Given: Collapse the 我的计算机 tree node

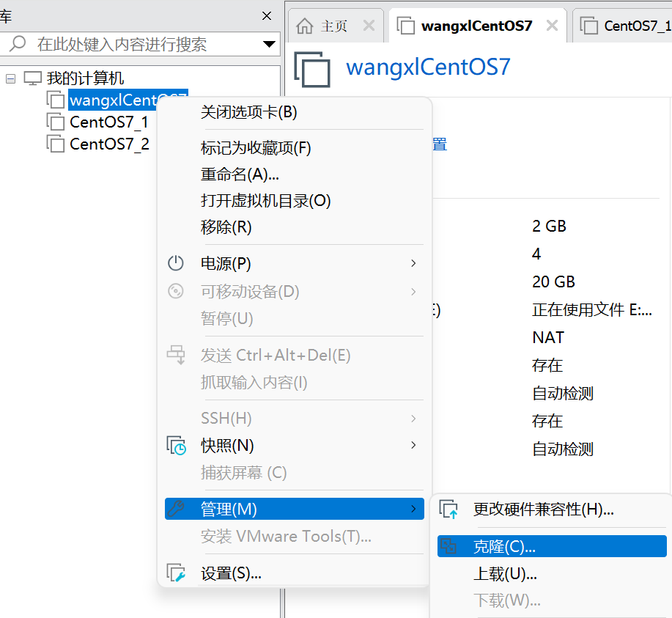Looking at the screenshot, I should (11, 78).
